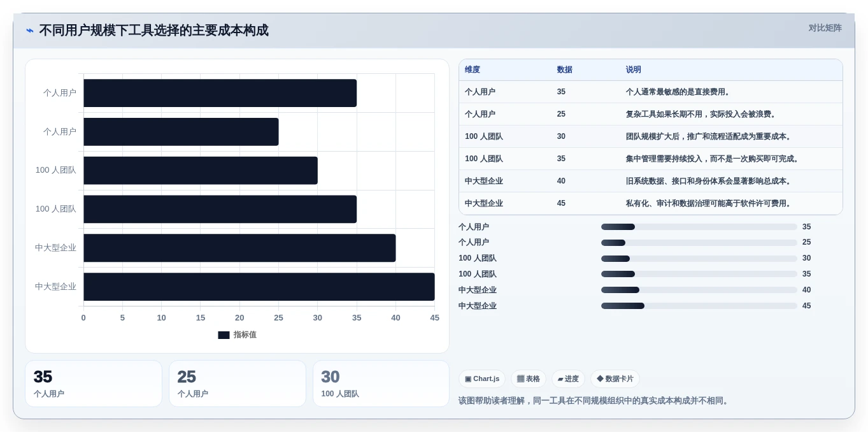Click the 说明 column header

click(634, 70)
